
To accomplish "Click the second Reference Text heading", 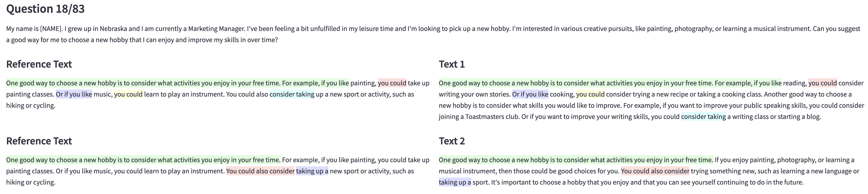I will click(39, 141).
